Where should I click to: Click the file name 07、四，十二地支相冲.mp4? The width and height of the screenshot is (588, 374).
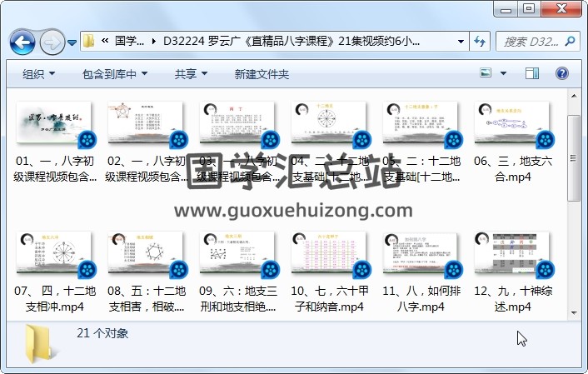55,298
